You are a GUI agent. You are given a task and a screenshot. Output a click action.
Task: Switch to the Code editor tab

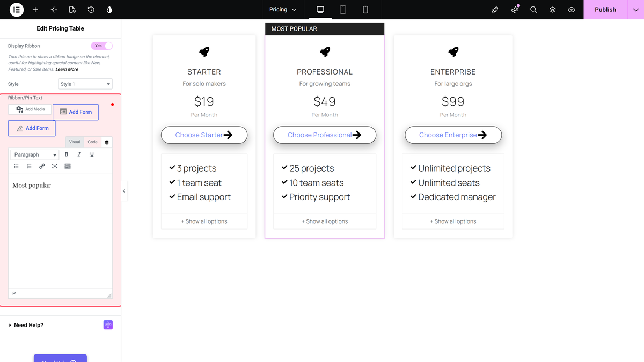click(93, 142)
